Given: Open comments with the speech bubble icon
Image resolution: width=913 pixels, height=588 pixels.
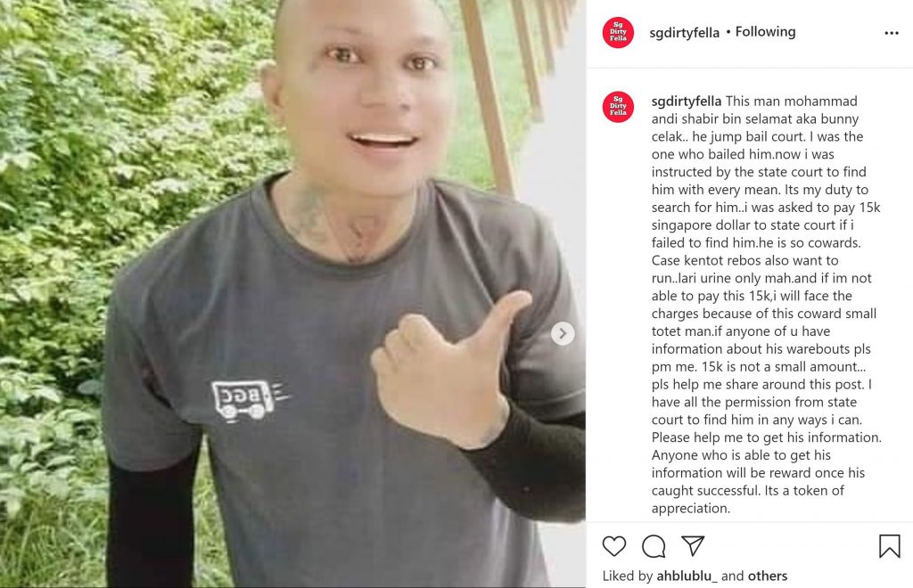Looking at the screenshot, I should pos(654,546).
